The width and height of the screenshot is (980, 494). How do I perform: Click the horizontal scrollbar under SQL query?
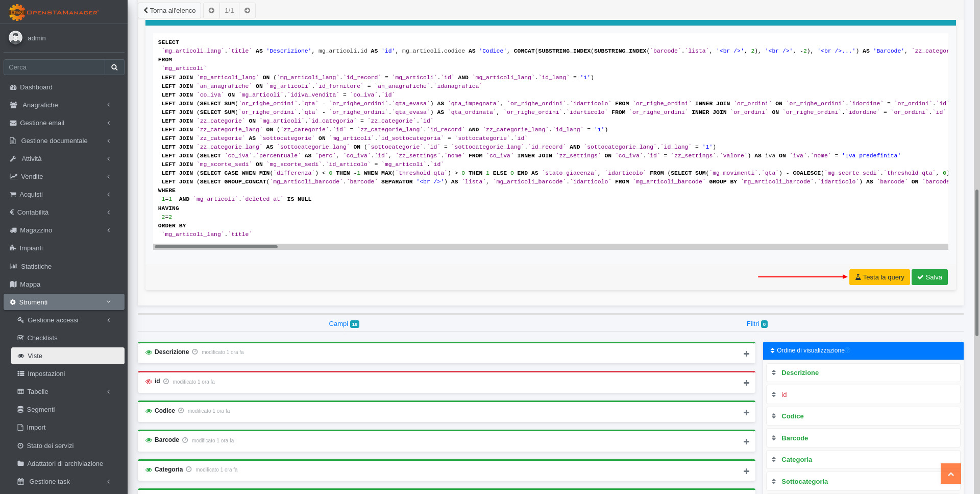tap(216, 247)
